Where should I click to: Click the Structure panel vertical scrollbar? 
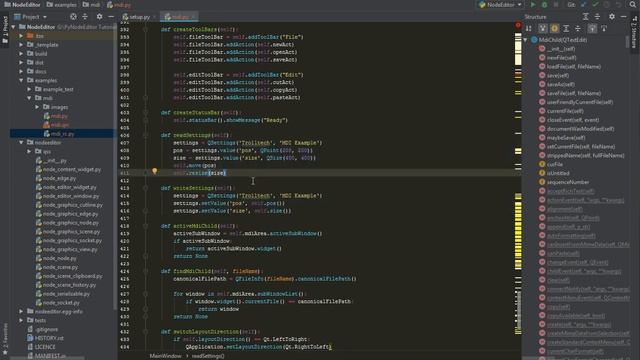tap(628, 43)
